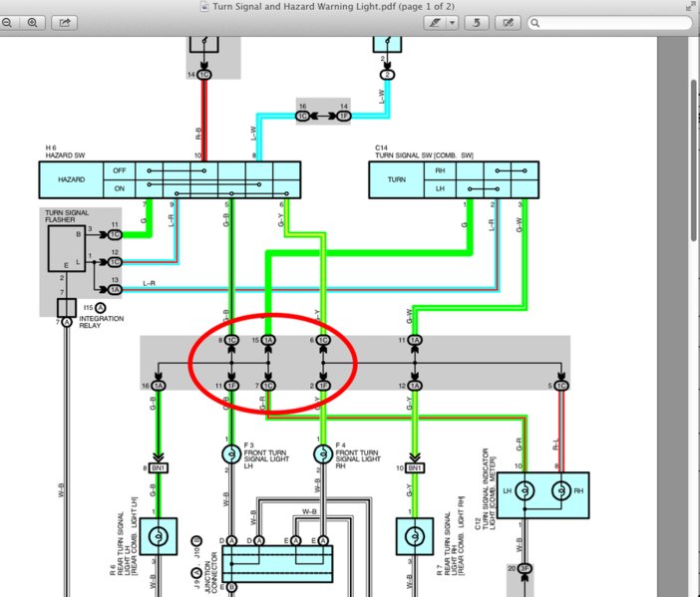The width and height of the screenshot is (700, 597).
Task: Click the 'TURN SIGNAL FLASHER' label
Action: point(67,216)
